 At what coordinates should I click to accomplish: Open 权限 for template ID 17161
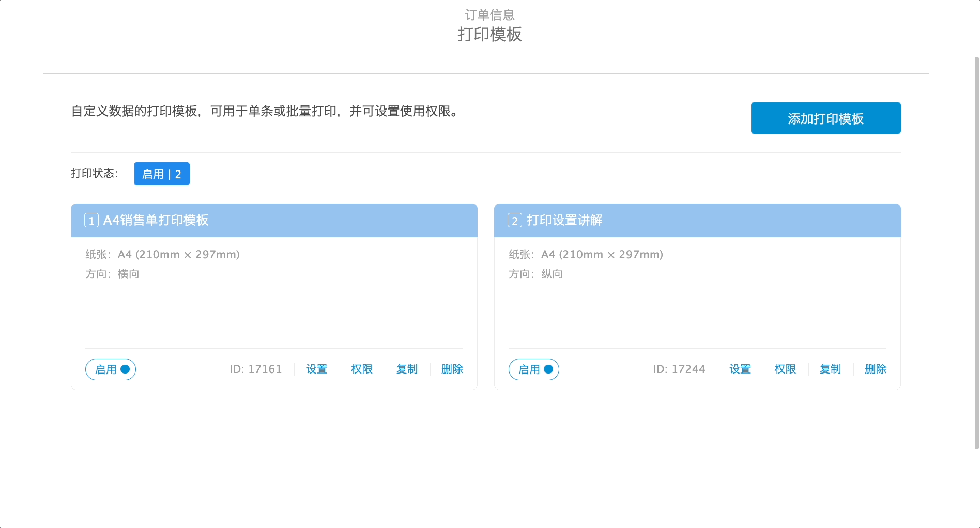click(362, 369)
